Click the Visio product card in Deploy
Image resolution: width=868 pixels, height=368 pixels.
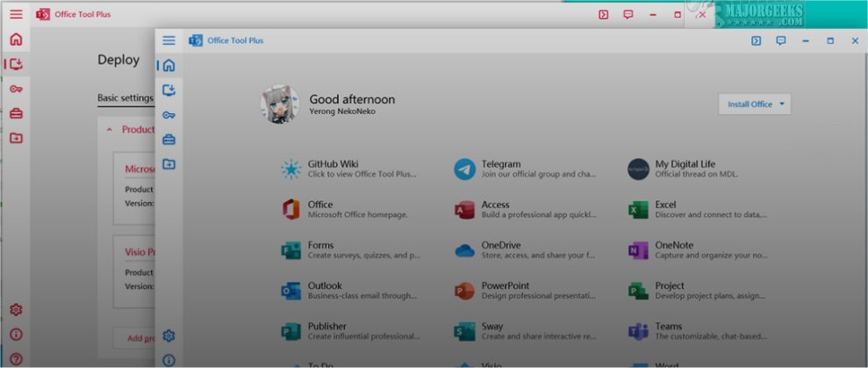[134, 271]
